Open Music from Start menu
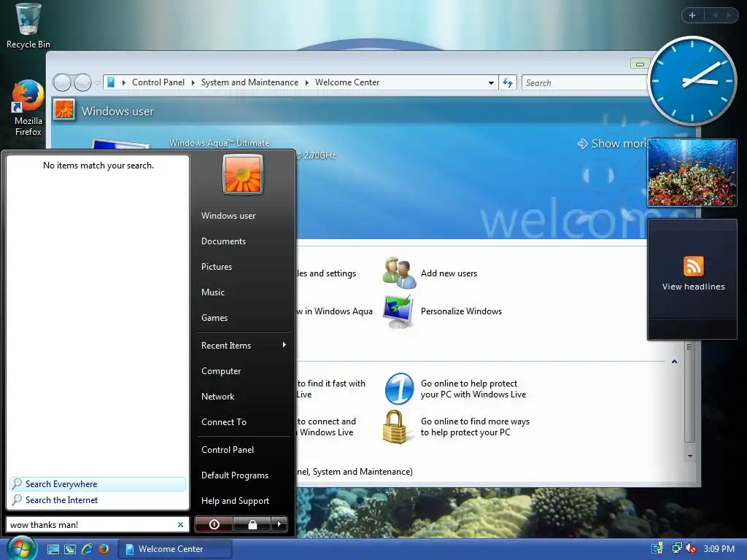The width and height of the screenshot is (747, 560). pos(212,292)
